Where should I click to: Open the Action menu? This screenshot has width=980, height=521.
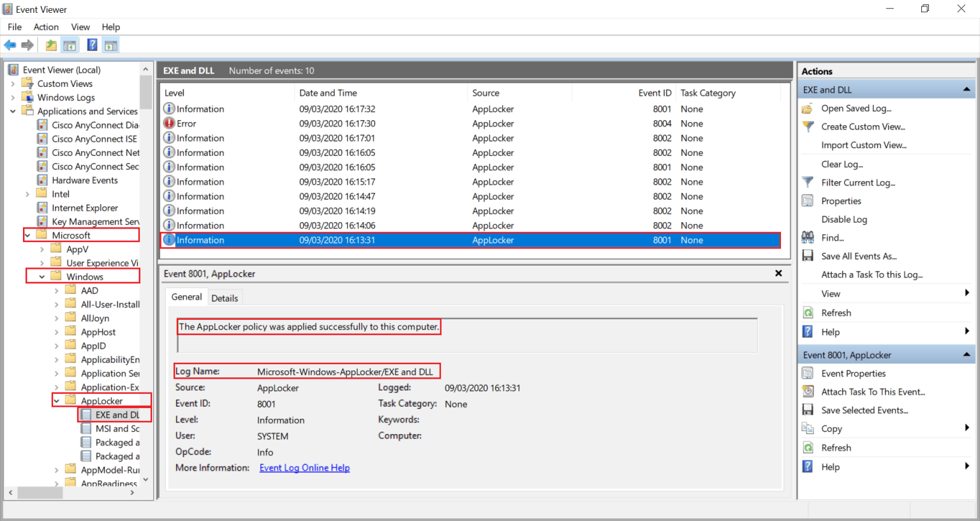pos(45,27)
